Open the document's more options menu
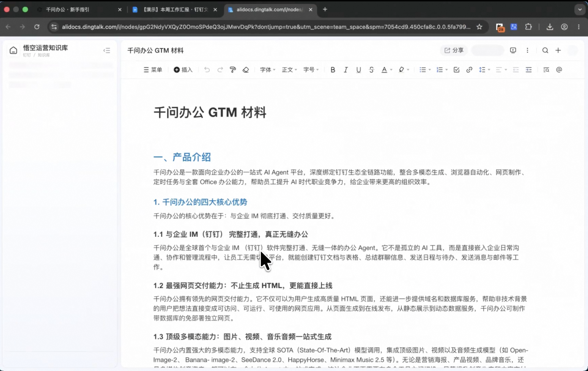 click(527, 50)
